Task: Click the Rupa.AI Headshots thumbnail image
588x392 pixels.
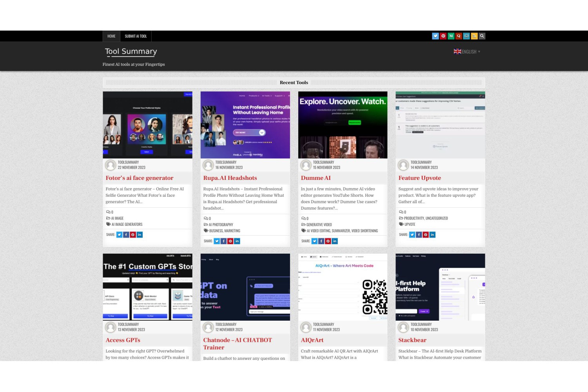Action: tap(245, 125)
